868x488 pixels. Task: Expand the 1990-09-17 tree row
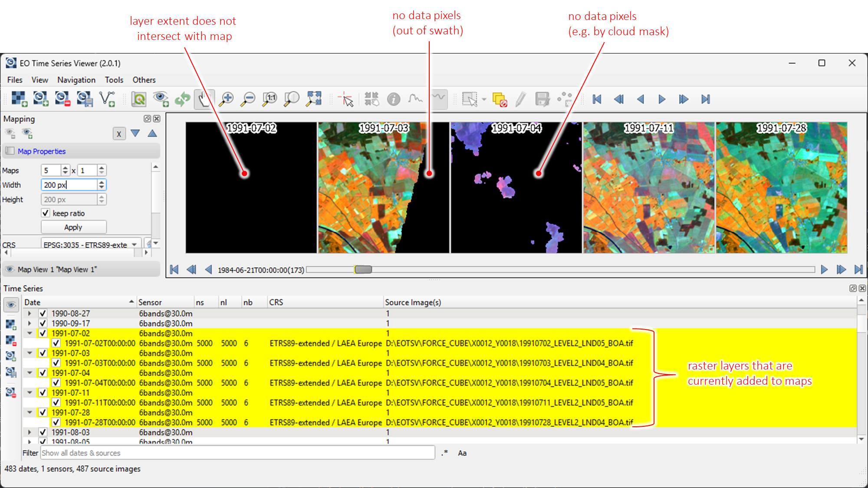(30, 323)
